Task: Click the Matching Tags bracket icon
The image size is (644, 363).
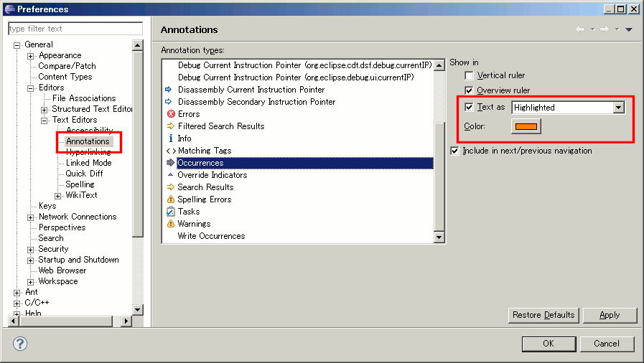Action: click(170, 151)
